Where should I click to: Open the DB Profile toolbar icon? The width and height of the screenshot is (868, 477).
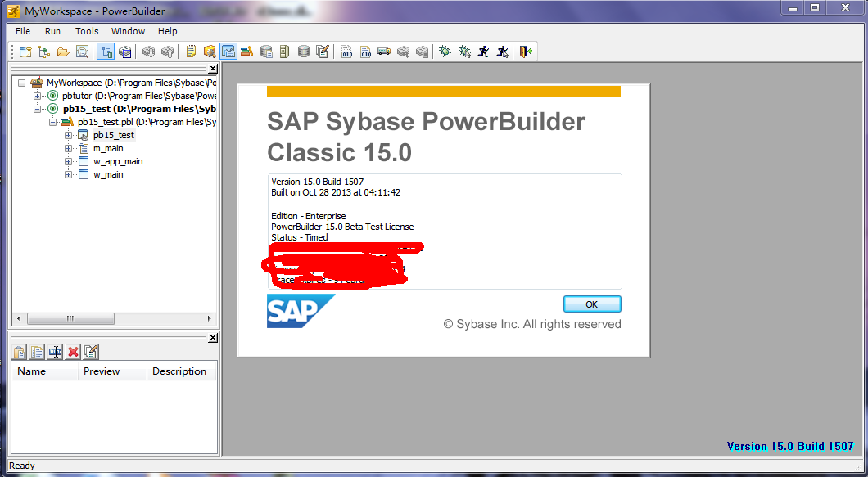266,52
